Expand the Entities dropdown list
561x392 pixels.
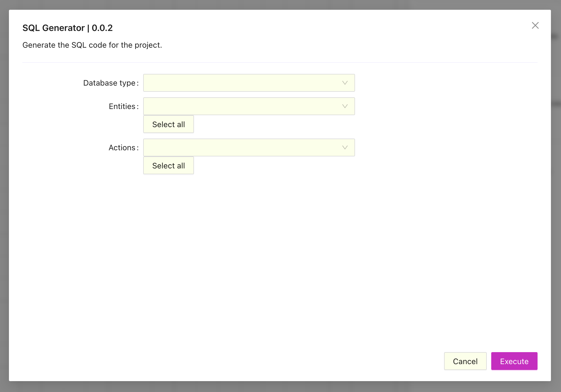(x=249, y=106)
